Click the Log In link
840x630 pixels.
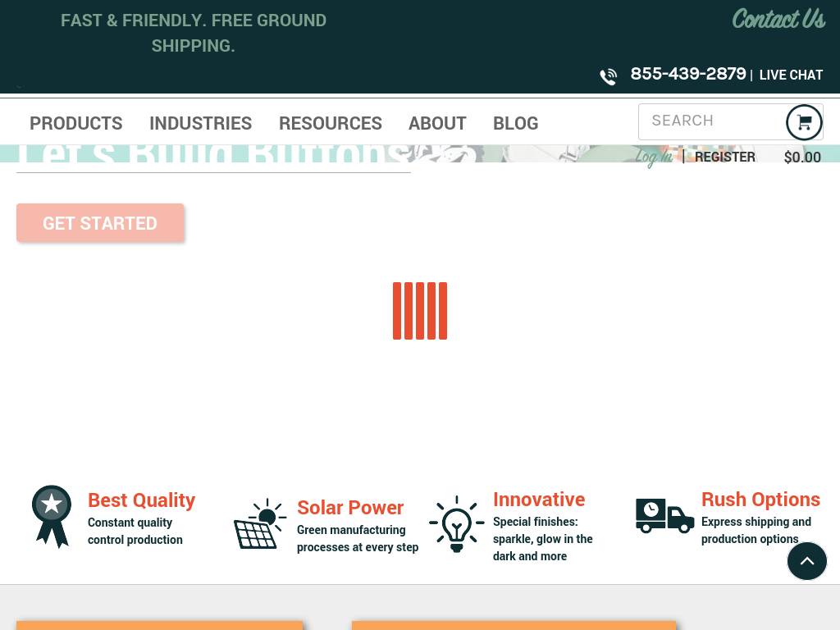pyautogui.click(x=654, y=157)
